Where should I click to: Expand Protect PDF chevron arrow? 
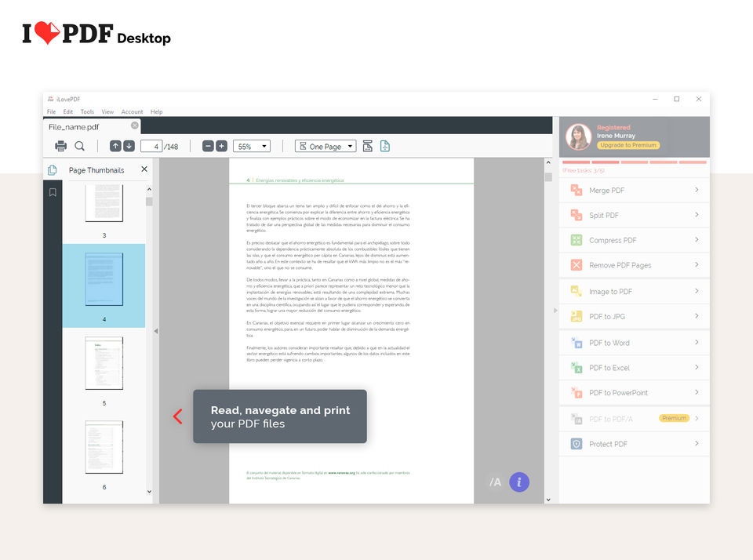click(697, 443)
